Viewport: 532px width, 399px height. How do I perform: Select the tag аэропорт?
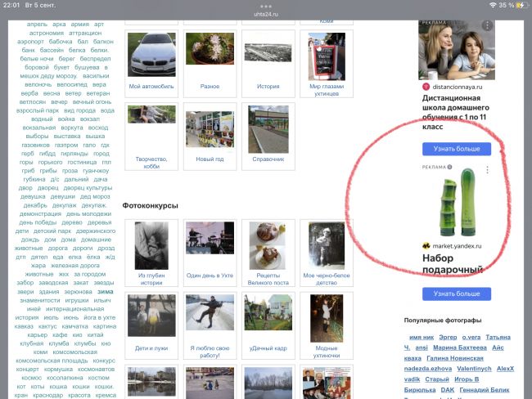pyautogui.click(x=30, y=42)
